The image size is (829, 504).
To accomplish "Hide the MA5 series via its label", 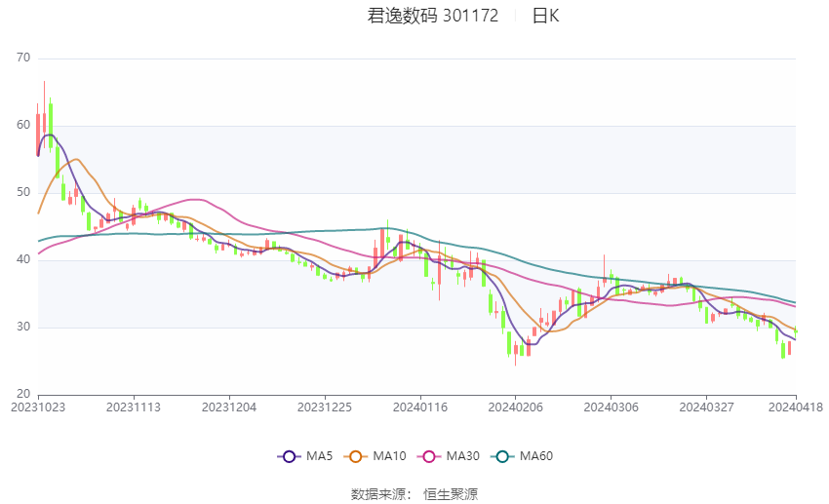I will (x=319, y=456).
